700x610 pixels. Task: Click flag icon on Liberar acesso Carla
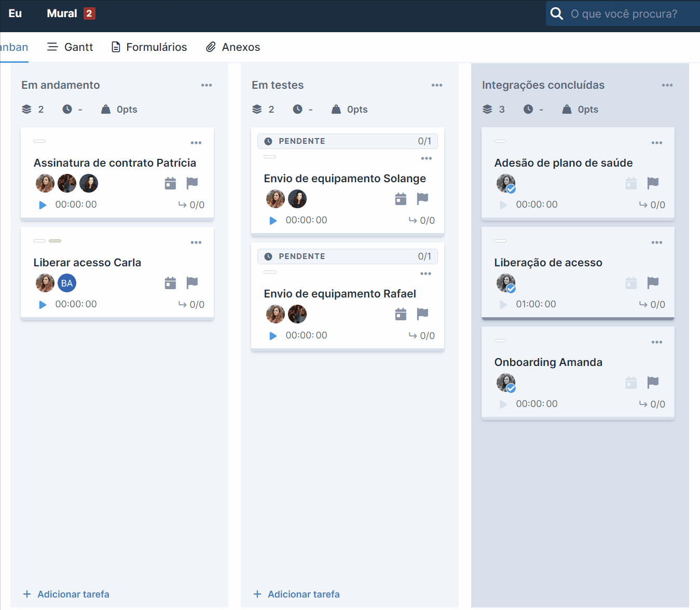click(192, 282)
